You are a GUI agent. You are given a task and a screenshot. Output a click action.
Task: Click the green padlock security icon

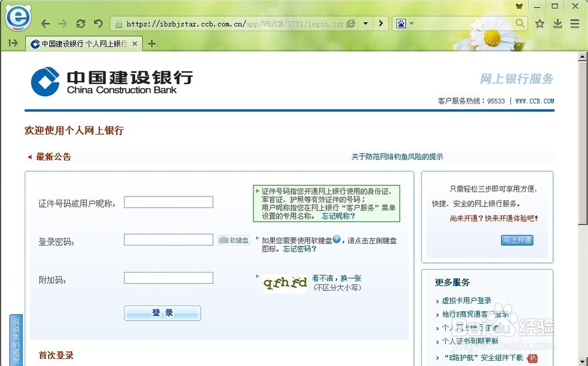119,24
